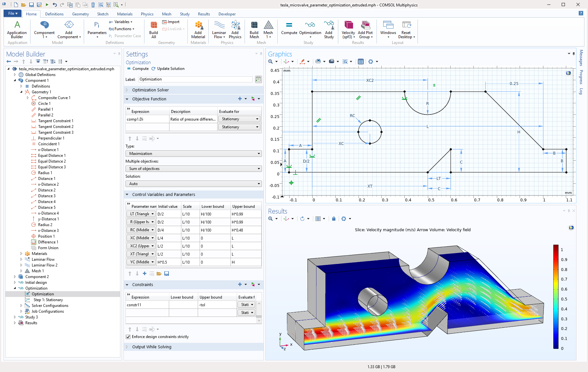Open the Messages panel tab
Screen dimensions: 588x372
point(581,60)
